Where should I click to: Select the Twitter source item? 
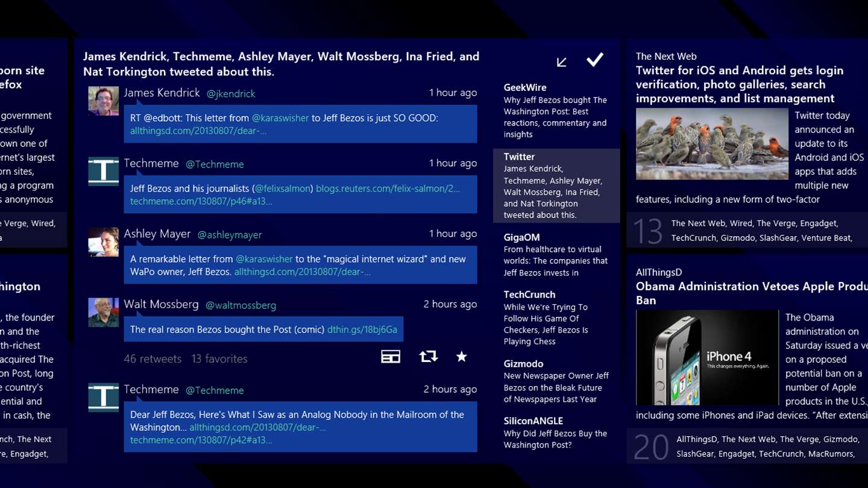point(556,186)
